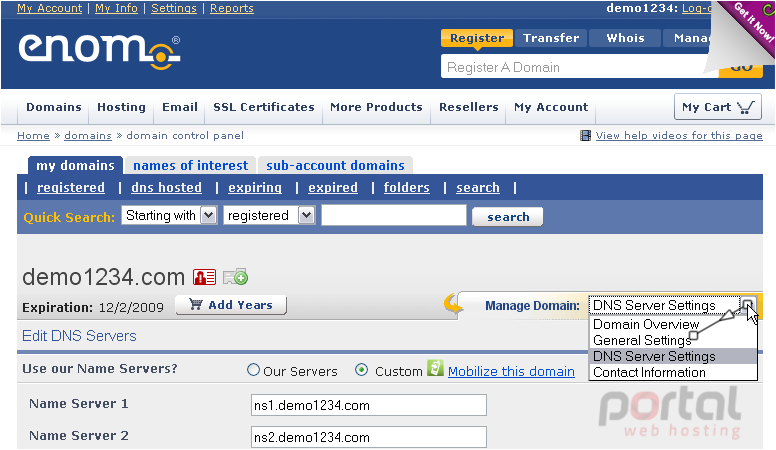Click the Settings link in top bar

pyautogui.click(x=174, y=8)
